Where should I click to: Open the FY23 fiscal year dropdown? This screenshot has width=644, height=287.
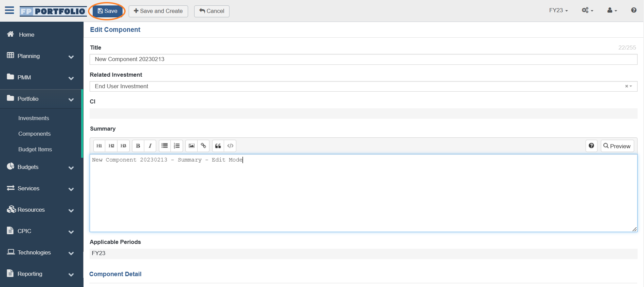click(558, 11)
